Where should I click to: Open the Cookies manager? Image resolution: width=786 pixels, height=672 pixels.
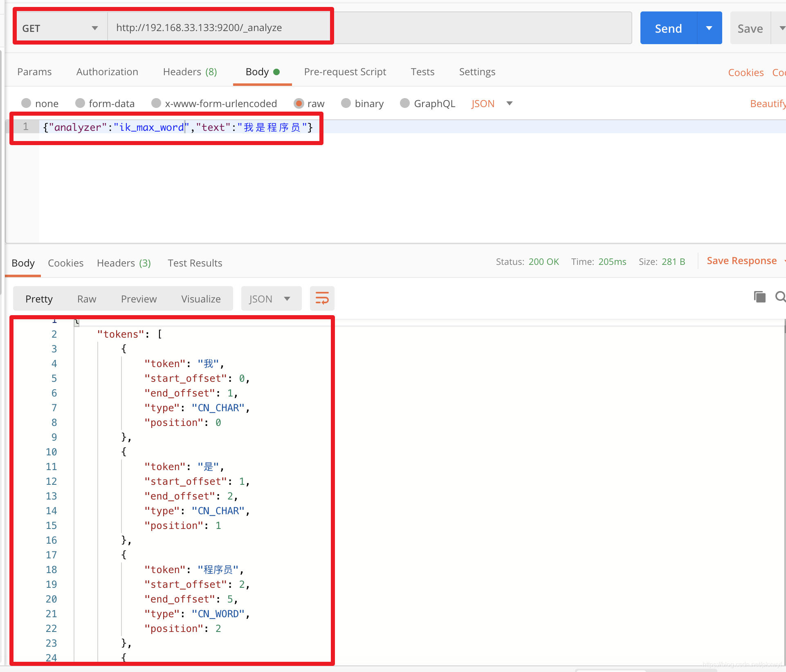(746, 72)
